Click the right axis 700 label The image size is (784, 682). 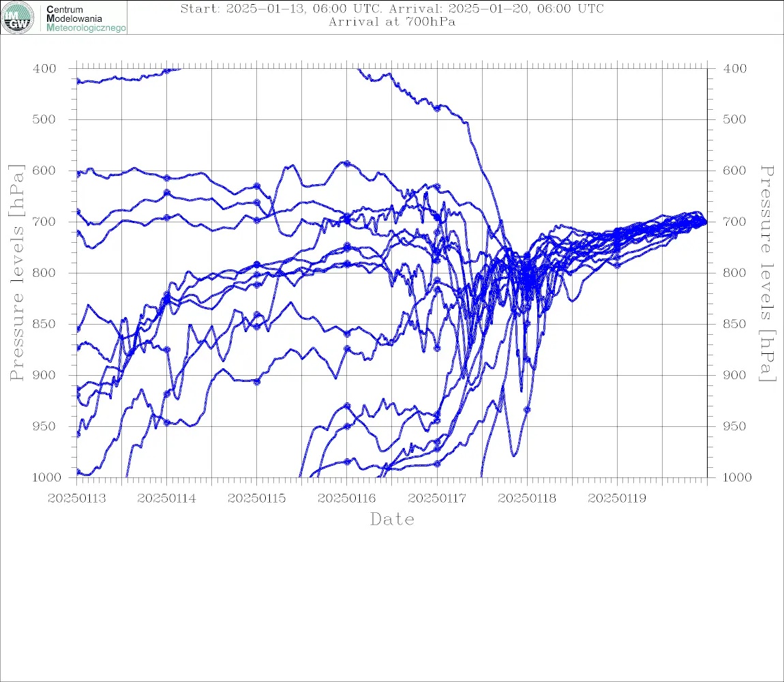[734, 222]
